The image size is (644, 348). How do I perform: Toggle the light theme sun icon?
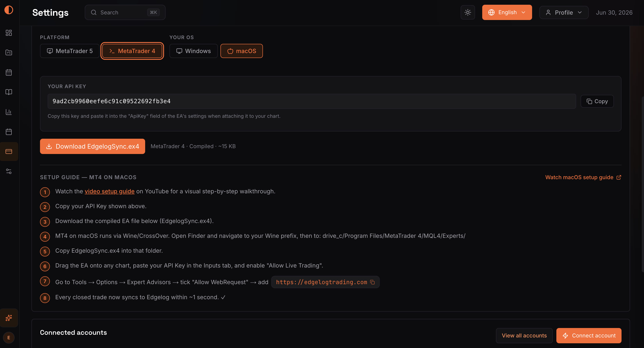(x=468, y=12)
